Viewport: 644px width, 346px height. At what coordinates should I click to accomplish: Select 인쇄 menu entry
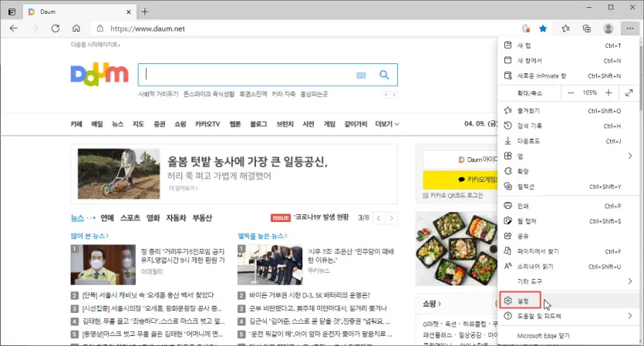568,206
